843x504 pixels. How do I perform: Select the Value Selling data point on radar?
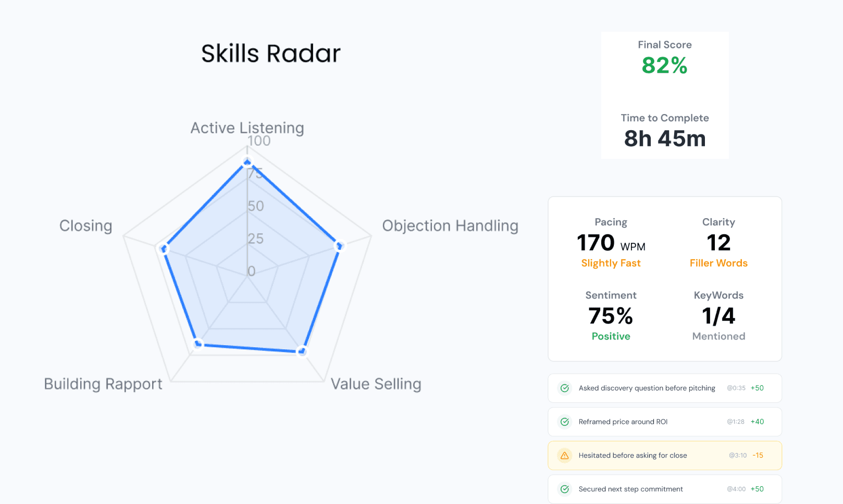[x=302, y=351]
